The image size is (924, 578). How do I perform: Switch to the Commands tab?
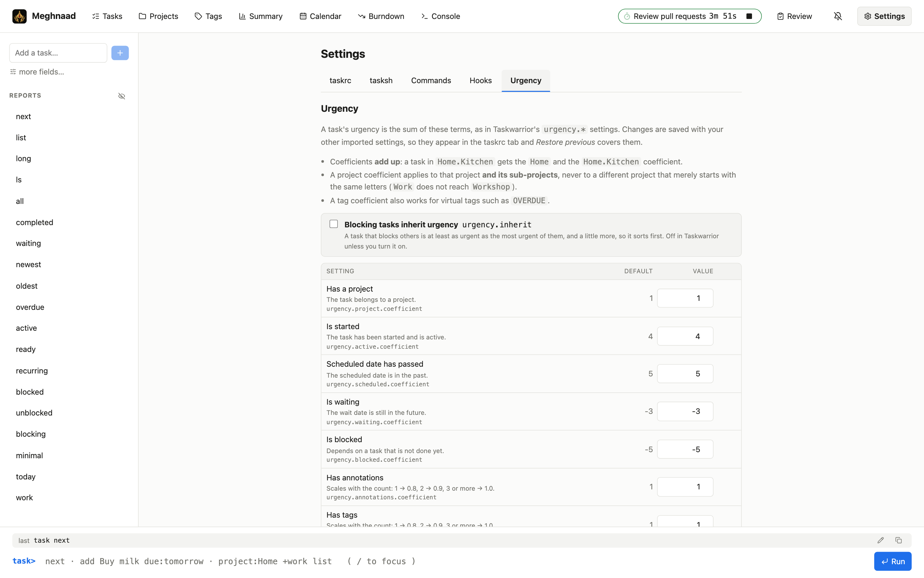(x=431, y=80)
